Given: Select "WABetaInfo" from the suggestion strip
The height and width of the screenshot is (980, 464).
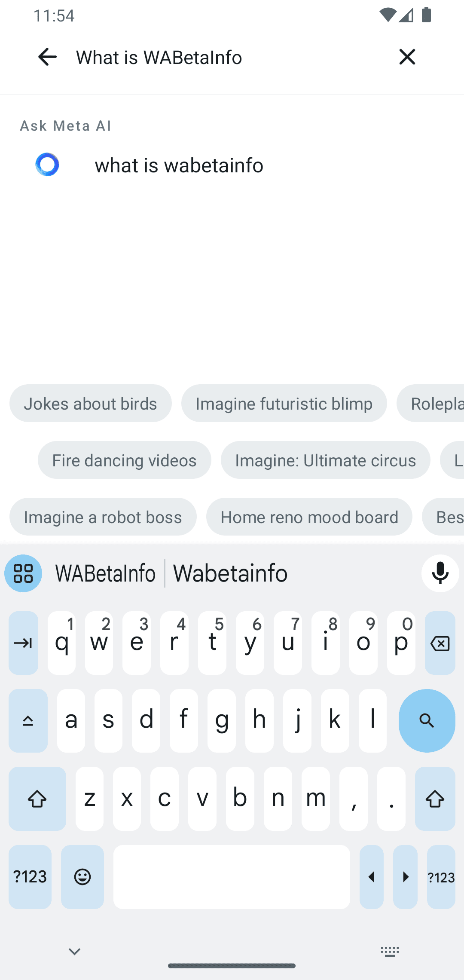Looking at the screenshot, I should point(105,573).
